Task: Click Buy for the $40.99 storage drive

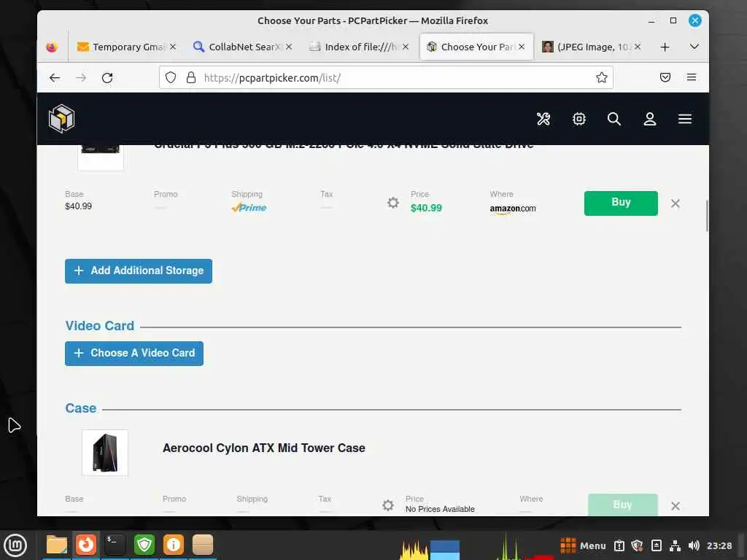Action: point(621,203)
